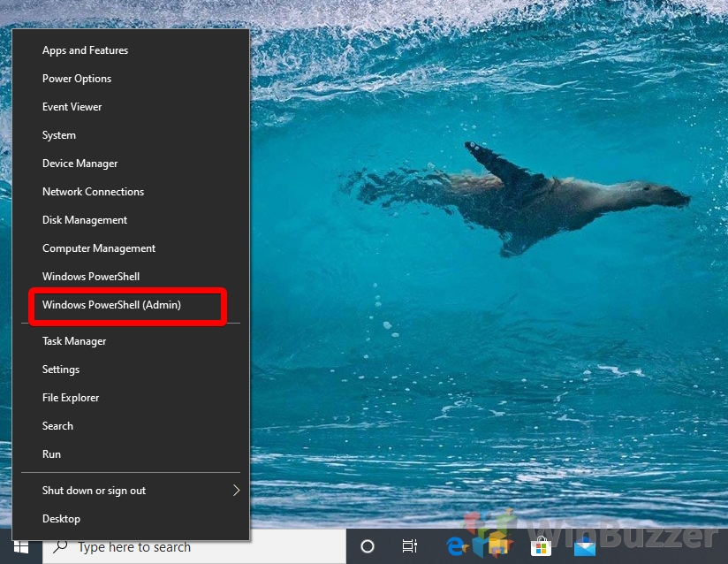
Task: Launch Event Viewer
Action: pos(131,107)
